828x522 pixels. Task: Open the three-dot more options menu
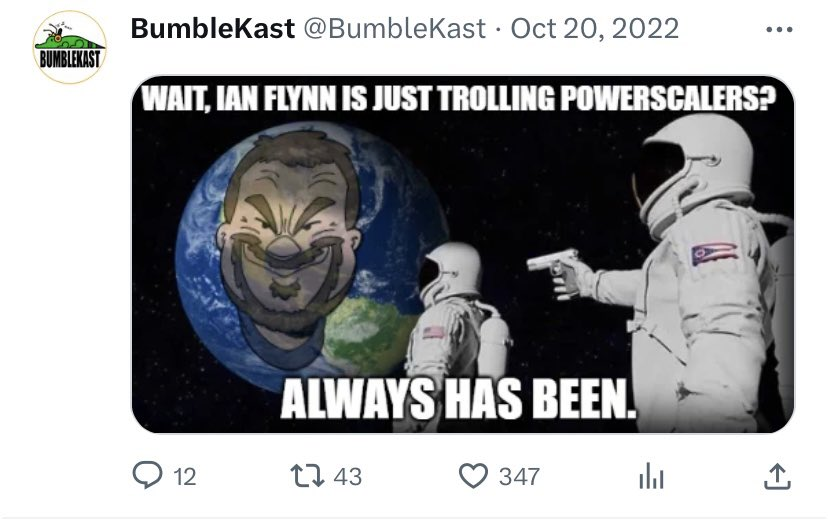(x=778, y=29)
